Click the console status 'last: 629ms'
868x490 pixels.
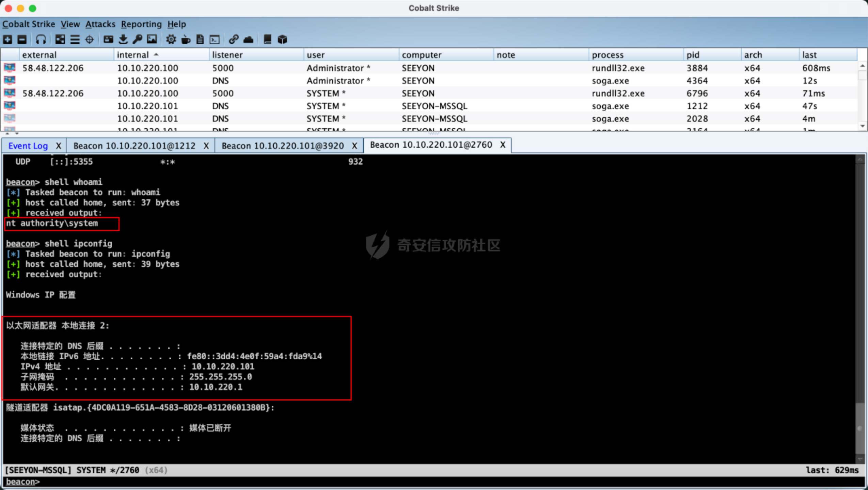tap(833, 470)
